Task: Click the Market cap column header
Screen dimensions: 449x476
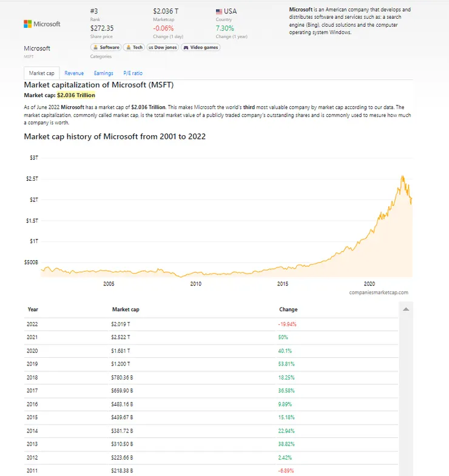Action: (126, 309)
